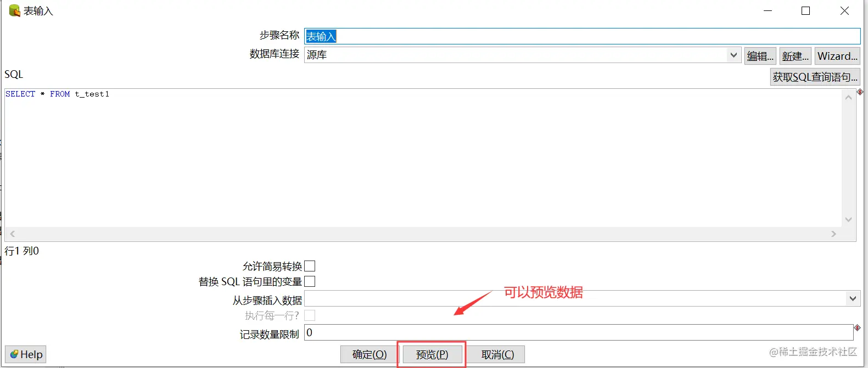Click the 记录数量限制 input field

pyautogui.click(x=579, y=332)
